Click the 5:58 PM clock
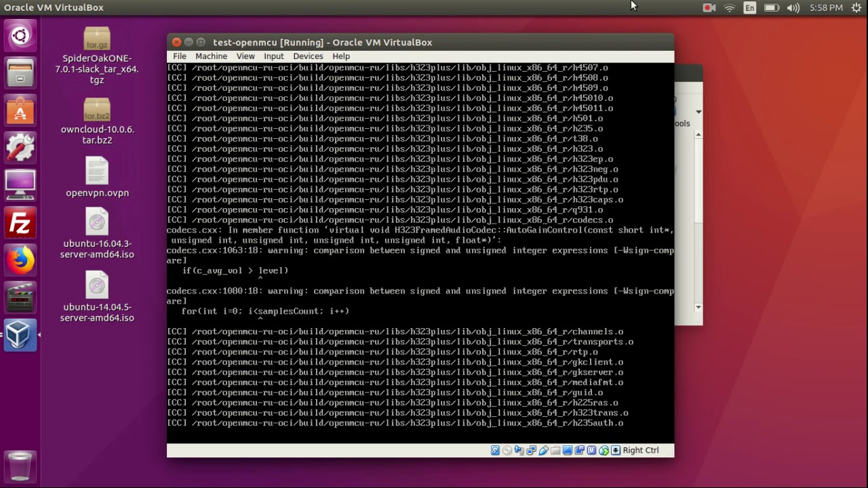 pyautogui.click(x=826, y=8)
